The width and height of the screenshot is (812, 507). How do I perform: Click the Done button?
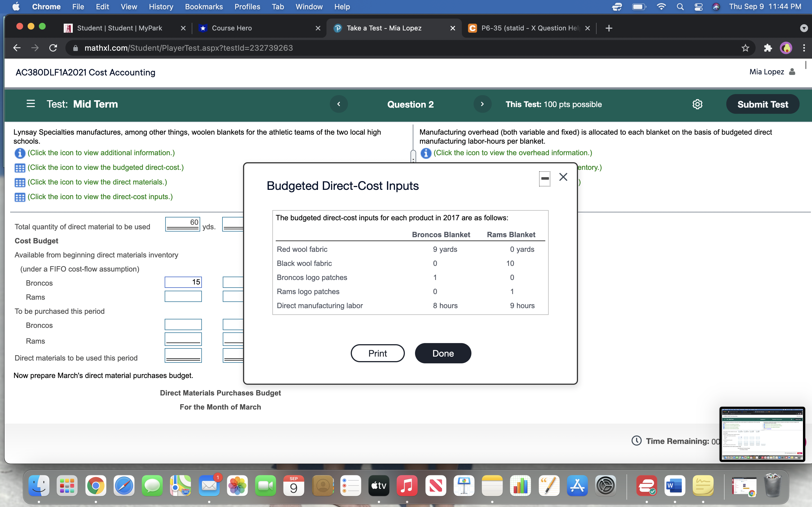[x=443, y=353]
